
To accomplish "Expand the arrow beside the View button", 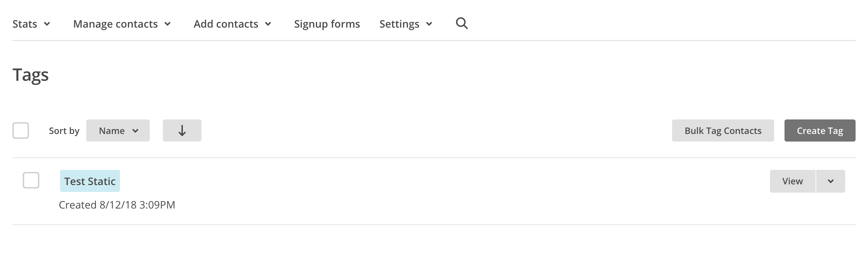I will (831, 181).
